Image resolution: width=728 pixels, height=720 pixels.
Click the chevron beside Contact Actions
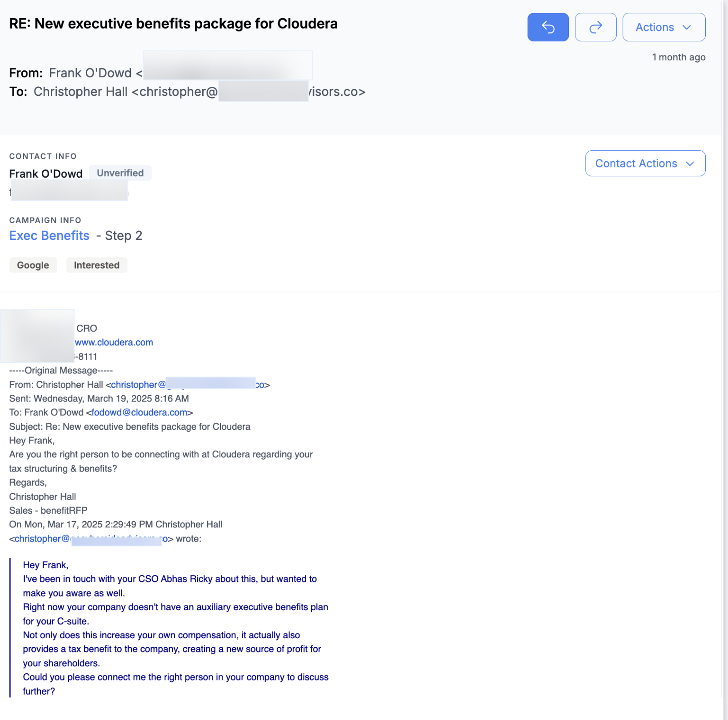coord(690,164)
